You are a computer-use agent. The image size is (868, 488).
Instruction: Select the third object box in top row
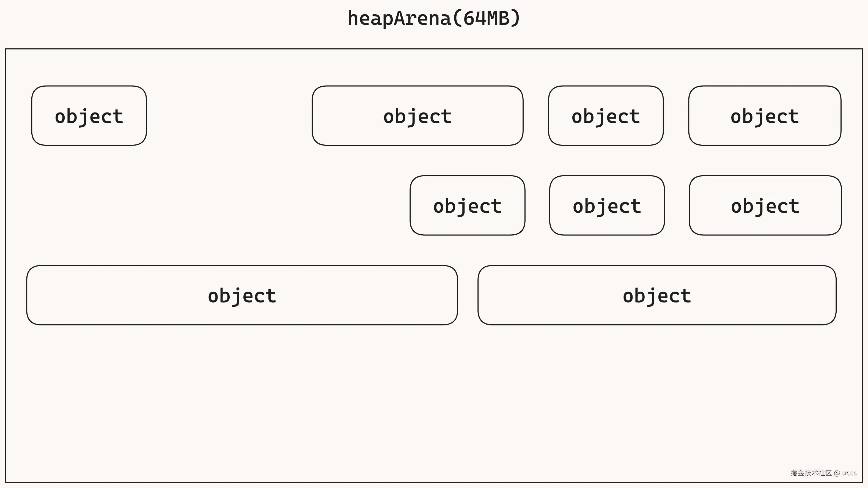(606, 116)
